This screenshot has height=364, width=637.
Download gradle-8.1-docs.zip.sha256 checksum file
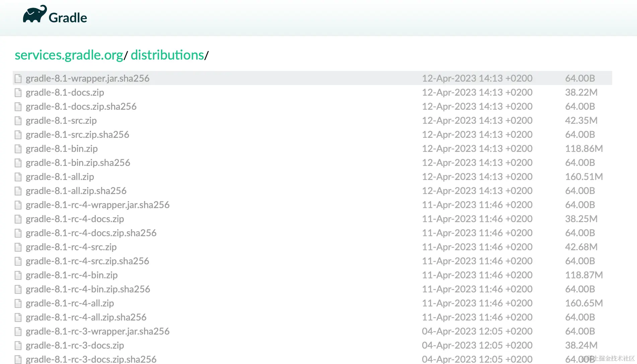[x=81, y=106]
